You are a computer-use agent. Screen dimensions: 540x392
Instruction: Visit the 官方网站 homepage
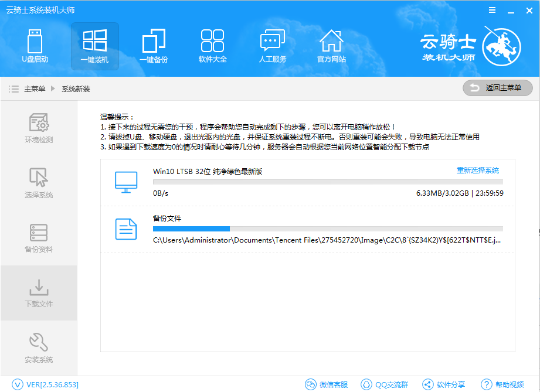click(331, 46)
